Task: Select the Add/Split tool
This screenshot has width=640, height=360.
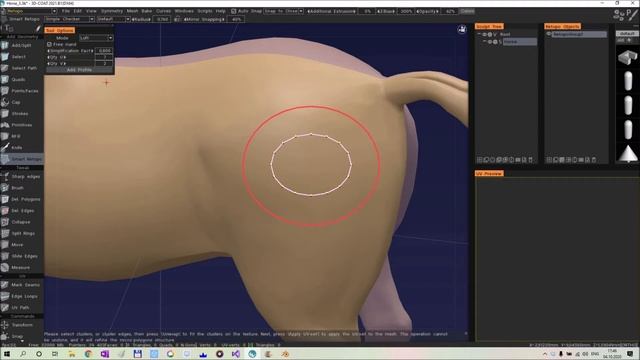Action: tap(22, 45)
